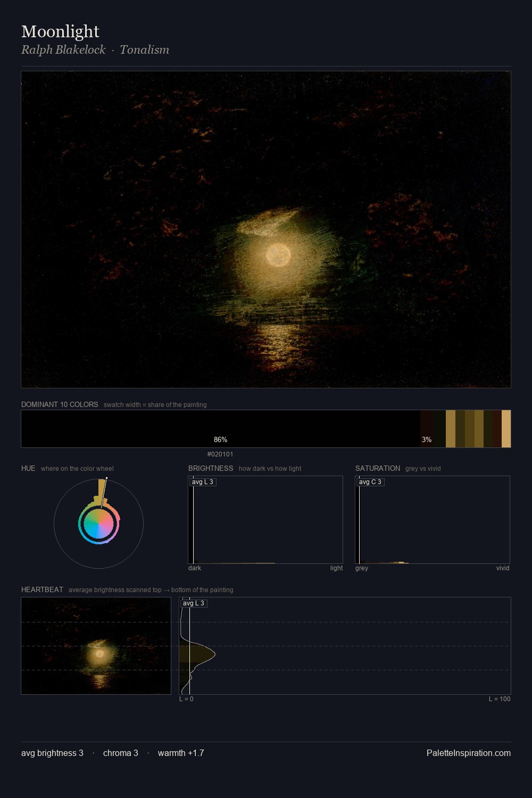The height and width of the screenshot is (798, 532).
Task: Select the black 86% dominant color swatch
Action: (221, 429)
